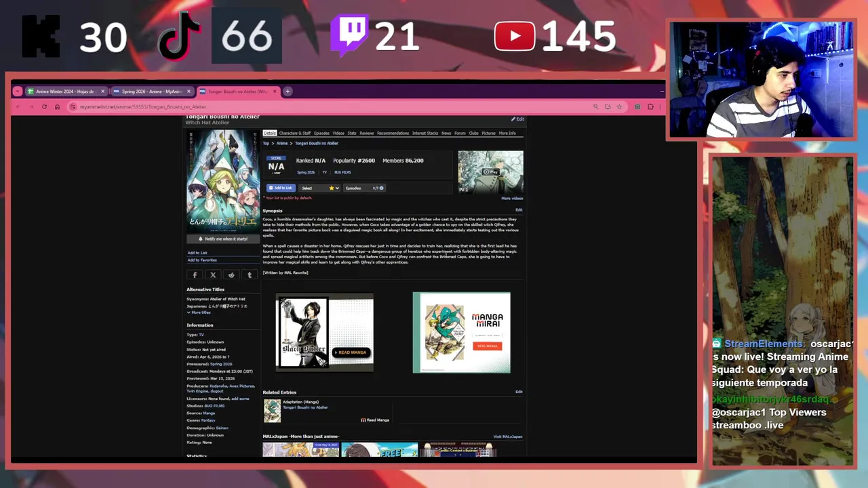Open the Videos tab
The image size is (868, 488).
[338, 133]
